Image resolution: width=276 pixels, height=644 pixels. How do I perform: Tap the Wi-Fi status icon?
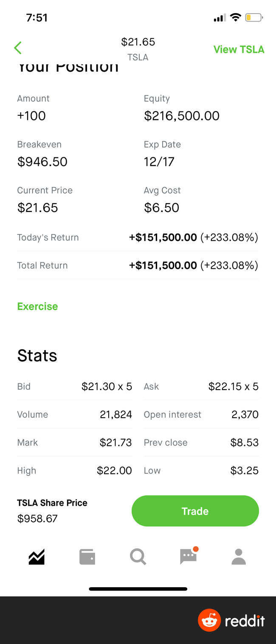click(235, 17)
